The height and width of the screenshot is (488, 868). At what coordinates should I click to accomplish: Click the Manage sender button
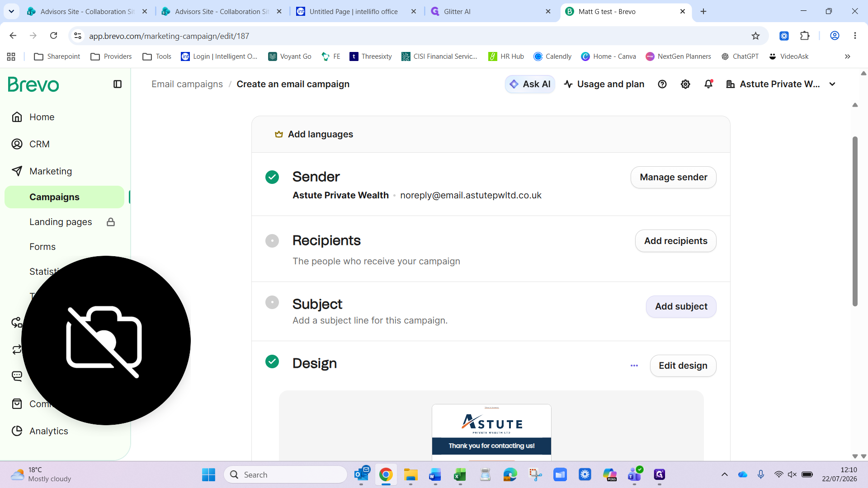[x=673, y=177]
